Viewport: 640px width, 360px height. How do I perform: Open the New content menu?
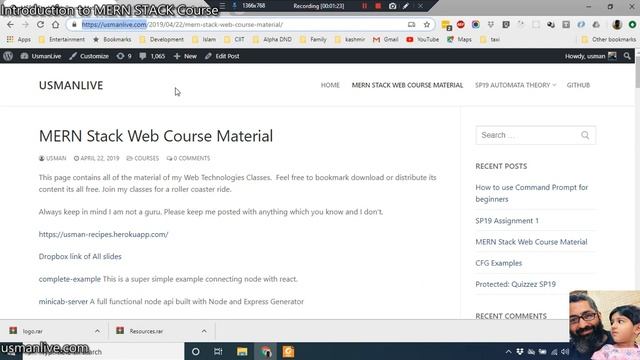point(185,56)
